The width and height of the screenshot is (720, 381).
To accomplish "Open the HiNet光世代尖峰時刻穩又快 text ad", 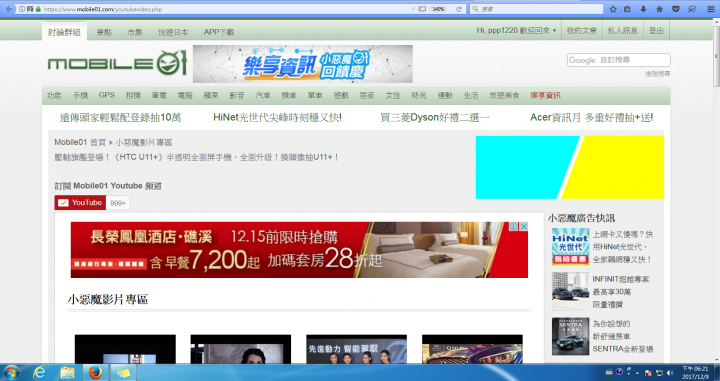I will pyautogui.click(x=277, y=118).
